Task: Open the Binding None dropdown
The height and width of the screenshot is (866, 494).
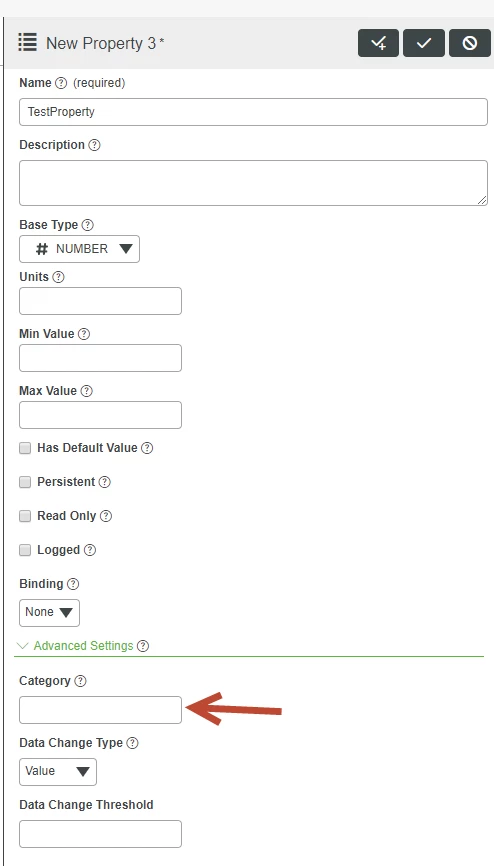Action: (x=49, y=612)
